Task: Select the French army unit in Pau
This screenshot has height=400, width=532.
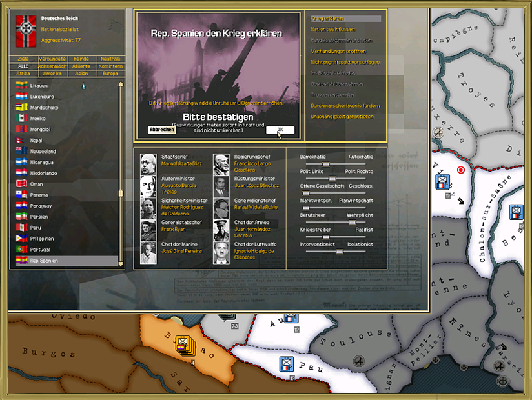Action: point(286,365)
